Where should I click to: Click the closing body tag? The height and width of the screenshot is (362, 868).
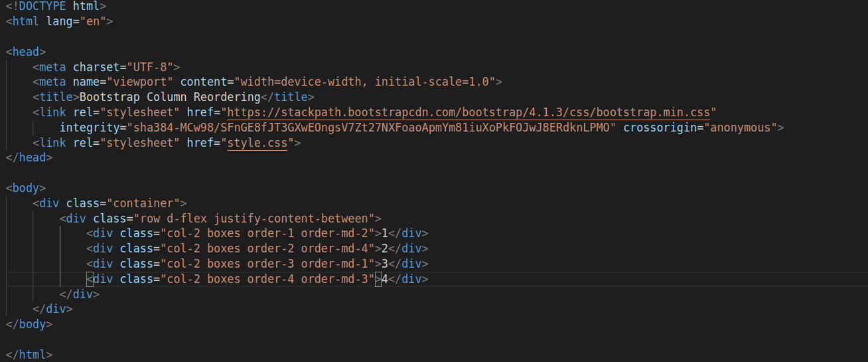click(x=29, y=324)
